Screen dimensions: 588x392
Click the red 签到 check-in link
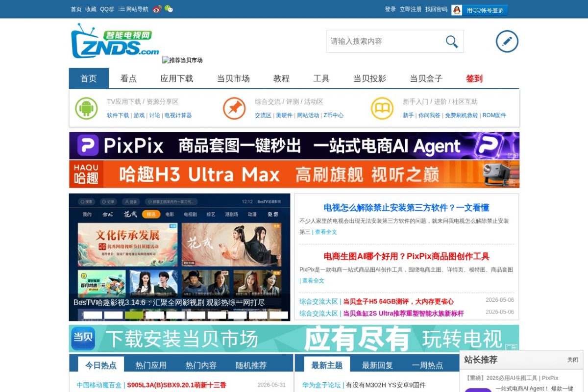(474, 78)
